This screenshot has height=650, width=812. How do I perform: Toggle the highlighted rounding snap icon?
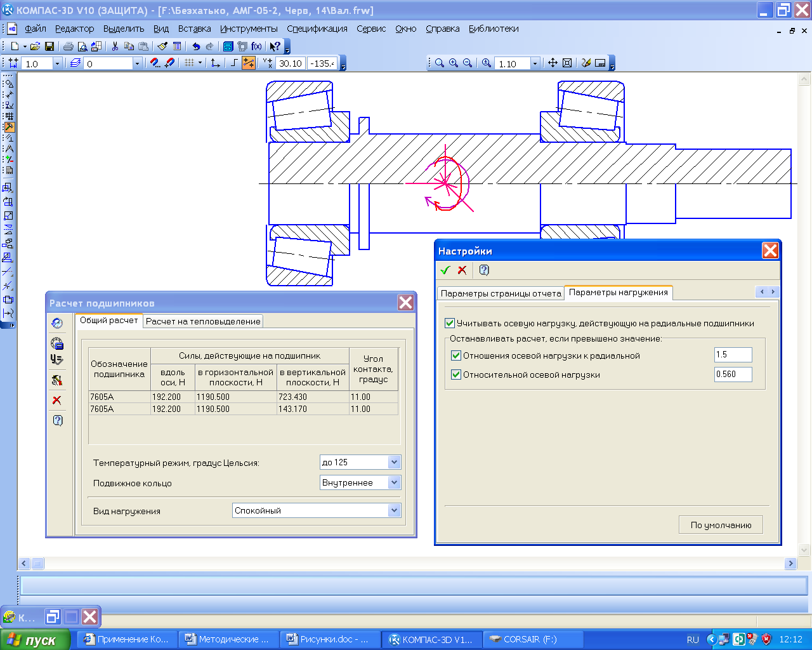click(248, 63)
